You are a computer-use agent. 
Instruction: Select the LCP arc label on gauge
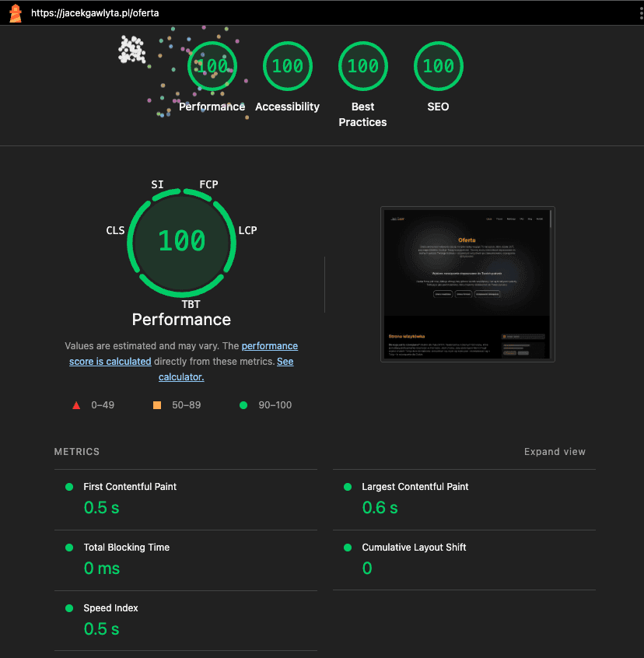247,230
